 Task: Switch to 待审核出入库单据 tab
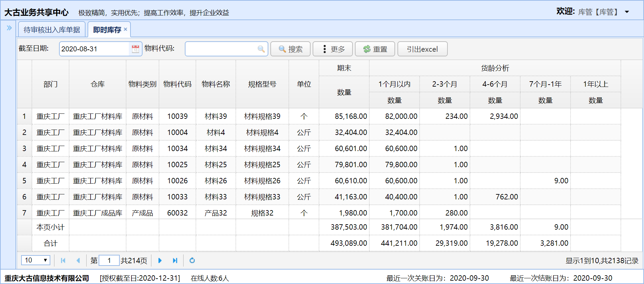pos(52,30)
